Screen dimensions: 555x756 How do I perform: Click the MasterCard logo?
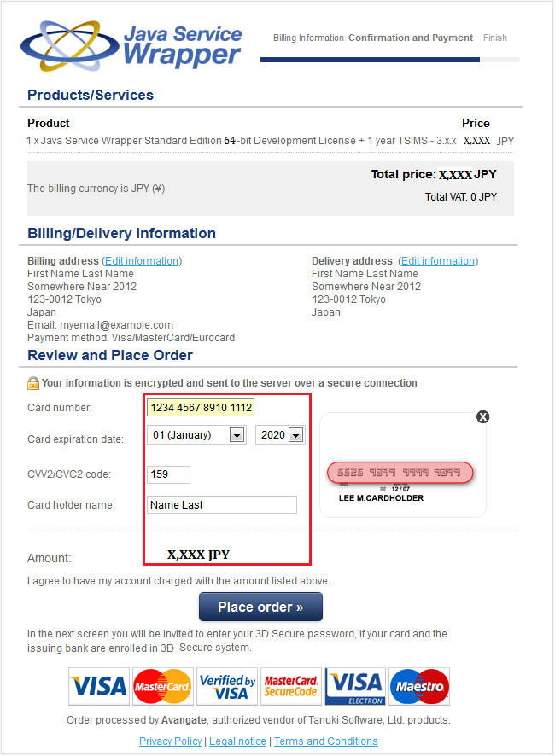(162, 686)
